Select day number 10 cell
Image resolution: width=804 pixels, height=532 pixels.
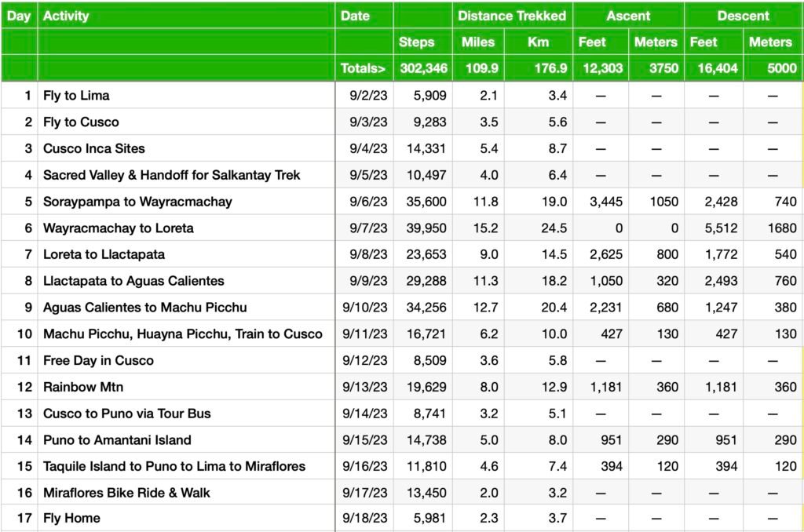pyautogui.click(x=19, y=334)
